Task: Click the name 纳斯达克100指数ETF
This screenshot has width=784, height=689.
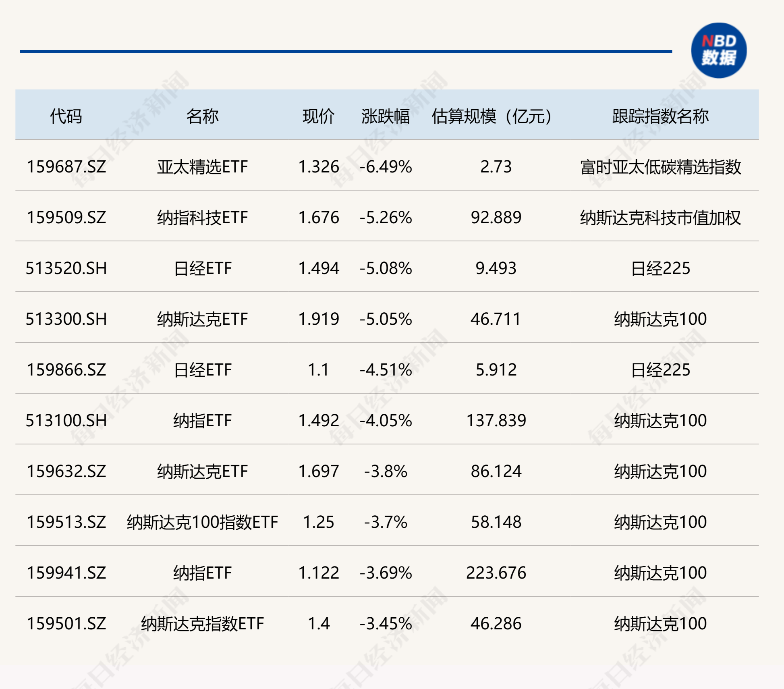Action: point(202,522)
